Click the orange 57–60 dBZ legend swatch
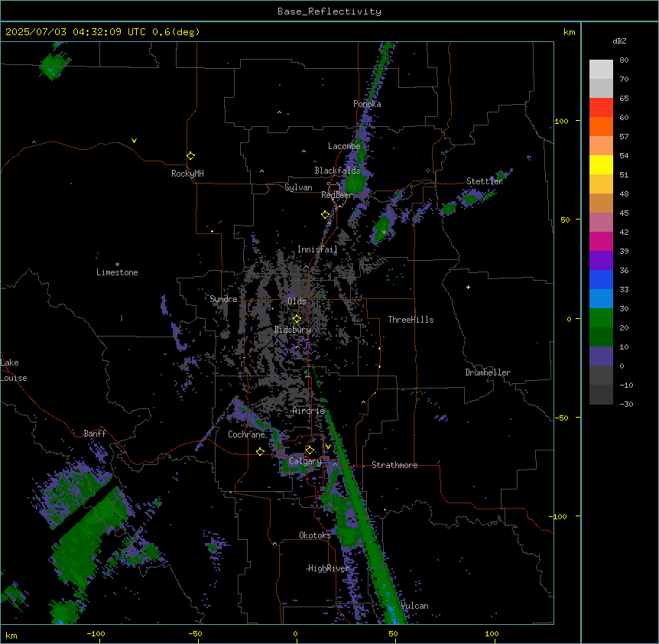 601,127
